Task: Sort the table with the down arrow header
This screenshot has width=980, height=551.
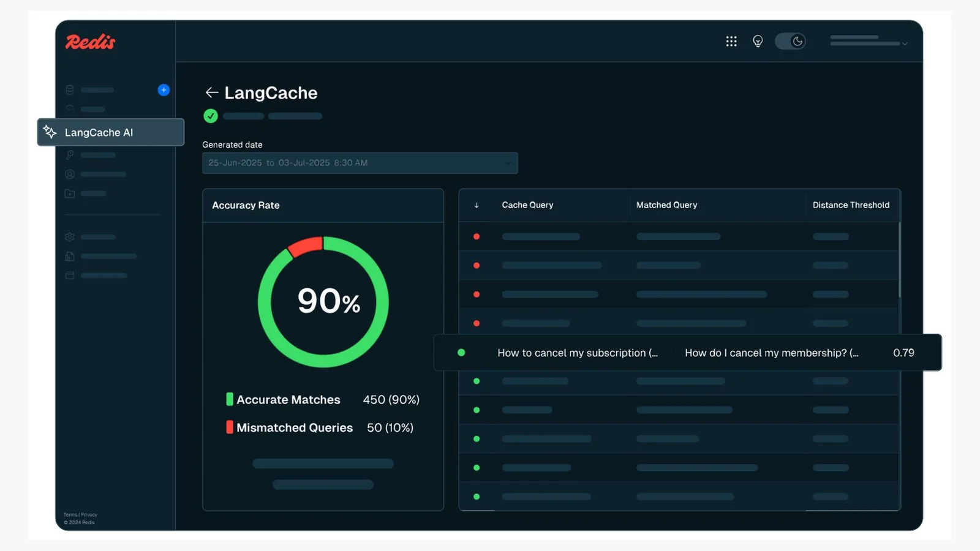Action: click(x=477, y=205)
